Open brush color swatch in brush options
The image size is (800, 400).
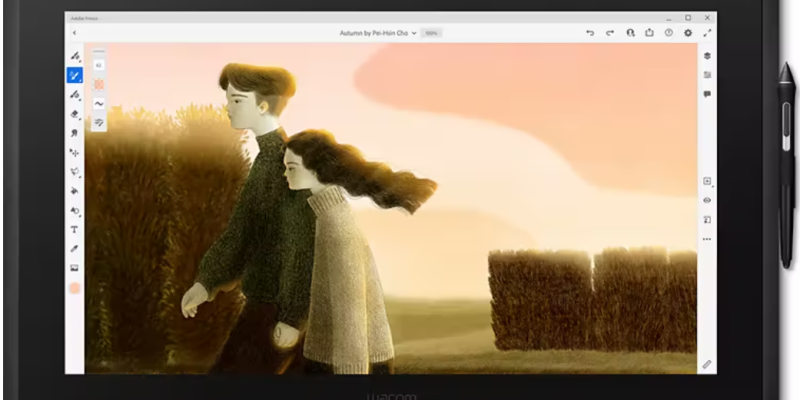99,84
